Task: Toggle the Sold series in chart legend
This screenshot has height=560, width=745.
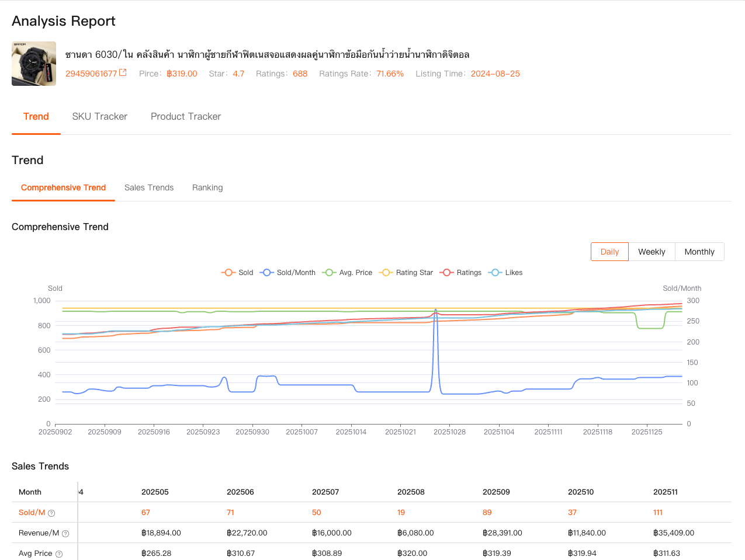Action: point(237,273)
